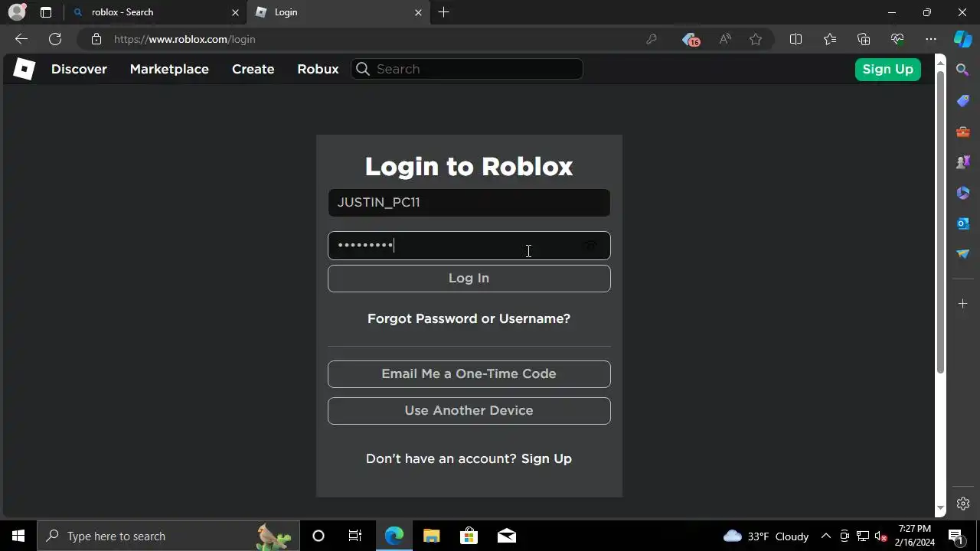
Task: Click the muted volume tray icon
Action: [881, 536]
